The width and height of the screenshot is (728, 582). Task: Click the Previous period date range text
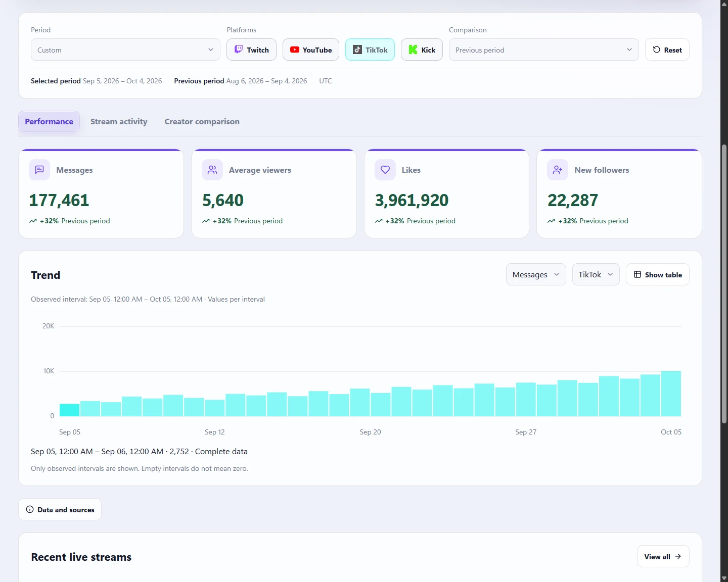tap(266, 81)
